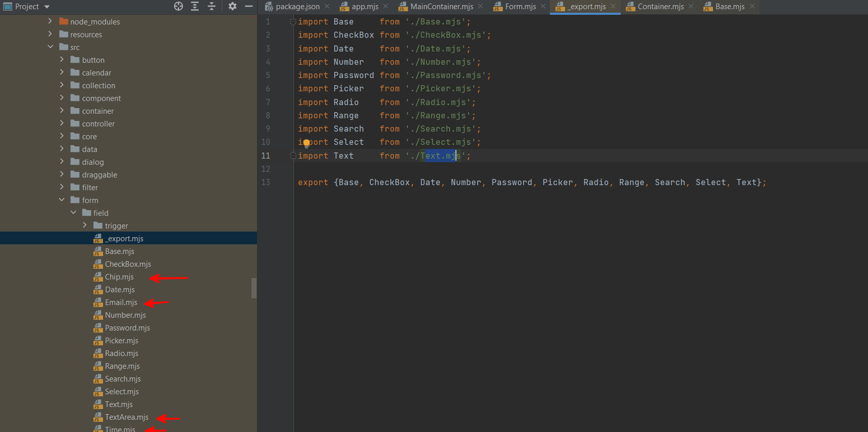Click the Password.mjs file icon
Screen dimensions: 868x432
(x=98, y=328)
